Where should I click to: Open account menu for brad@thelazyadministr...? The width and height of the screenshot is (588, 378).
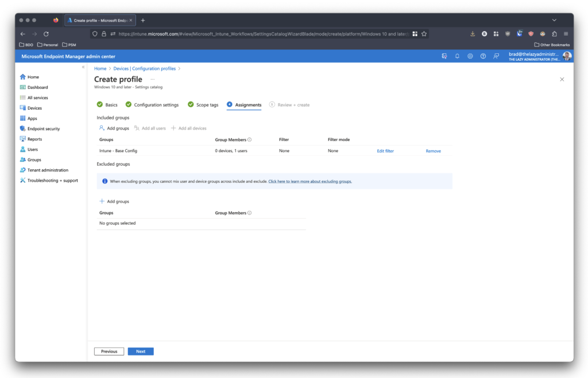(540, 56)
